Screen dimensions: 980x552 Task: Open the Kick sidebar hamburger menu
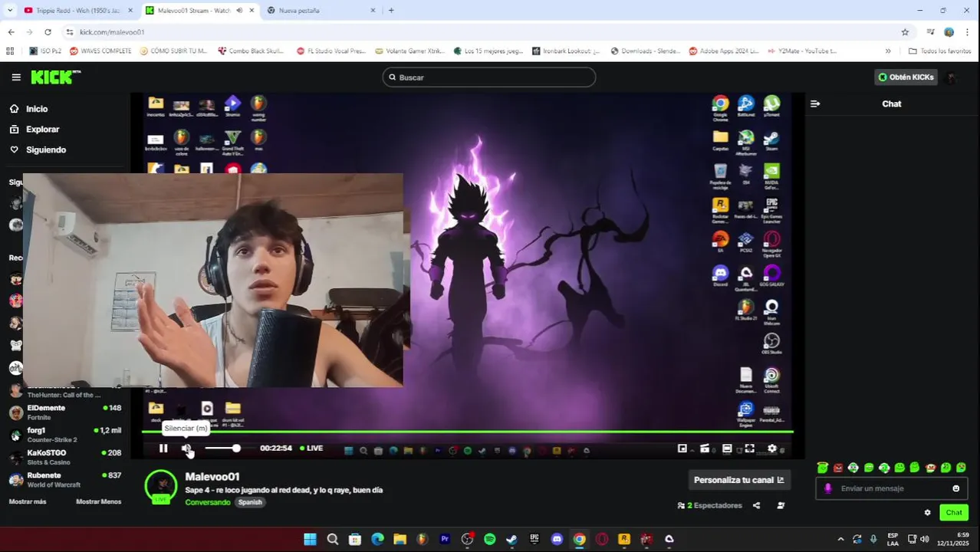click(x=16, y=77)
